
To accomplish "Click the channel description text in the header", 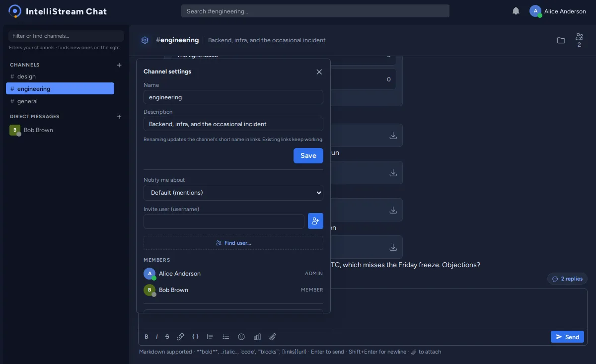I will [267, 40].
